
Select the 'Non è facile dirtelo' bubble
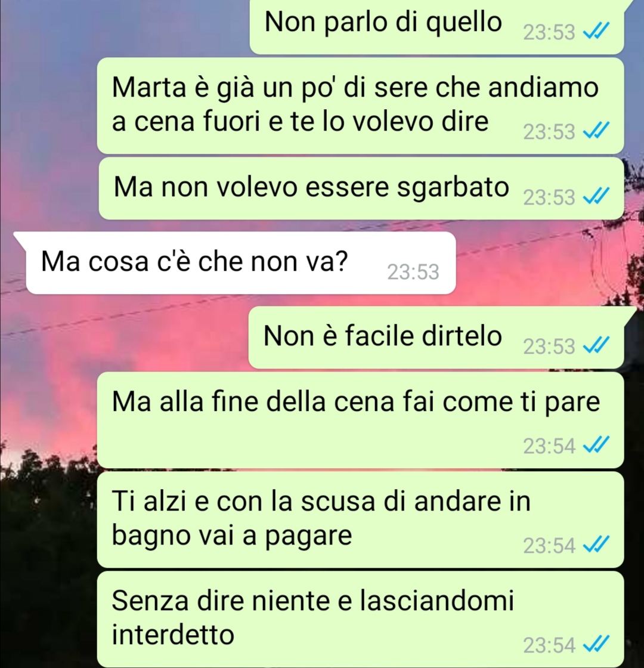click(x=436, y=338)
